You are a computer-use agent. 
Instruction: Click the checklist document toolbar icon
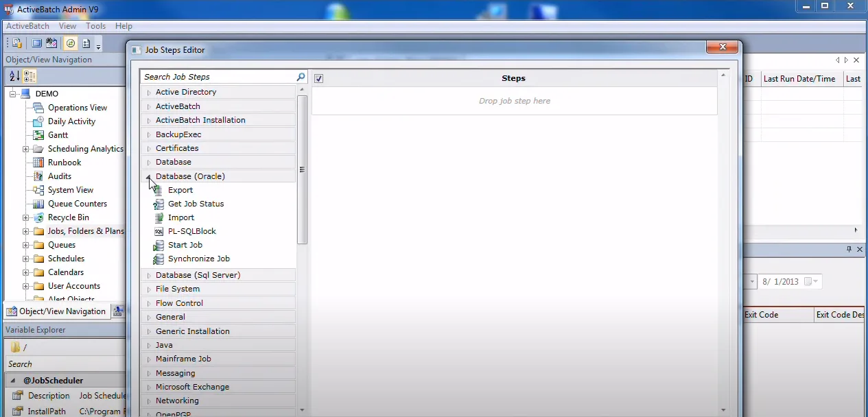pos(86,43)
